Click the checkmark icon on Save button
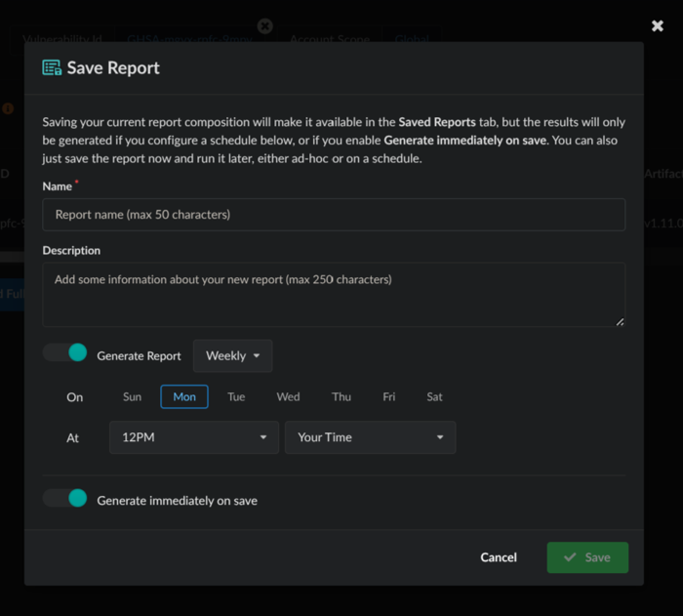The height and width of the screenshot is (616, 683). pos(570,557)
